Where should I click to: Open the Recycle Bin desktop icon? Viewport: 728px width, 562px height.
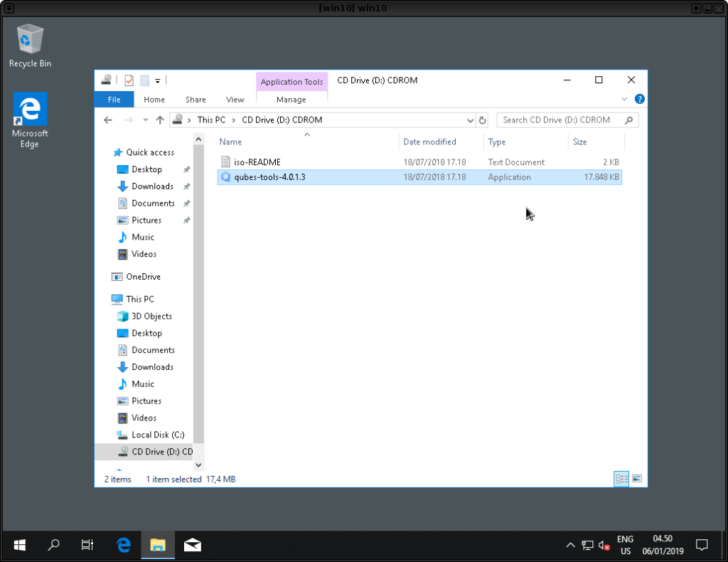click(30, 46)
